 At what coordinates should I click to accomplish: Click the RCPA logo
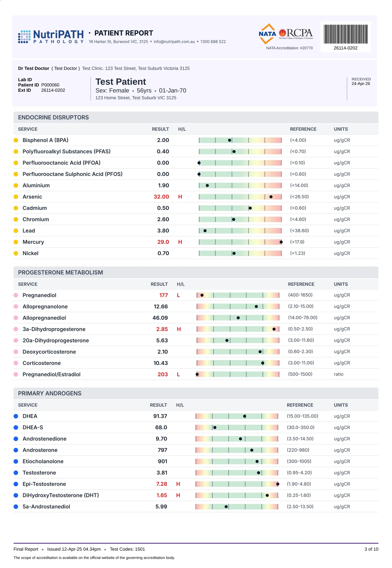pos(296,33)
